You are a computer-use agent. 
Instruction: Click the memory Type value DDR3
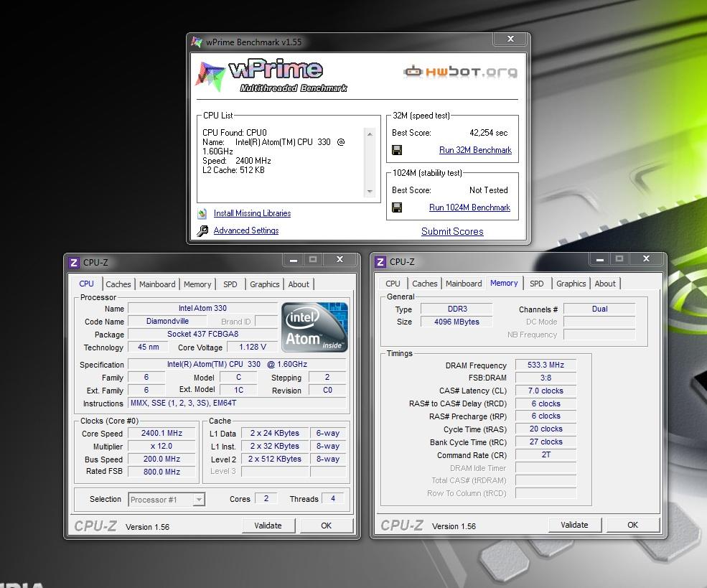point(456,309)
